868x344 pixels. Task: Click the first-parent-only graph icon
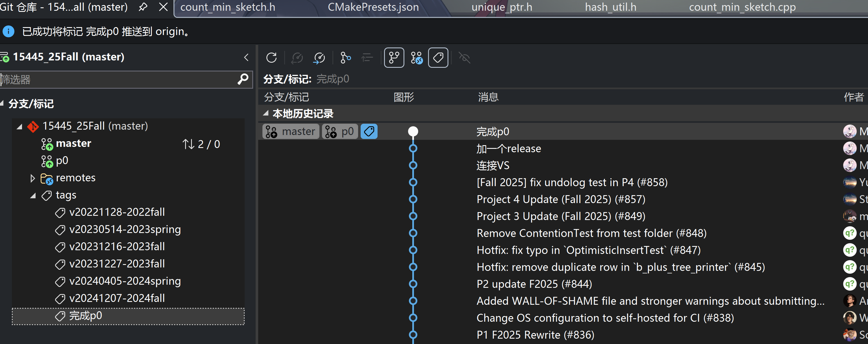coord(345,58)
